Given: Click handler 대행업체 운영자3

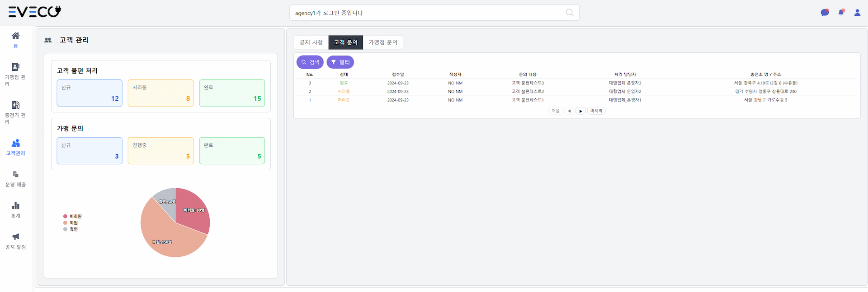Looking at the screenshot, I should coord(625,83).
